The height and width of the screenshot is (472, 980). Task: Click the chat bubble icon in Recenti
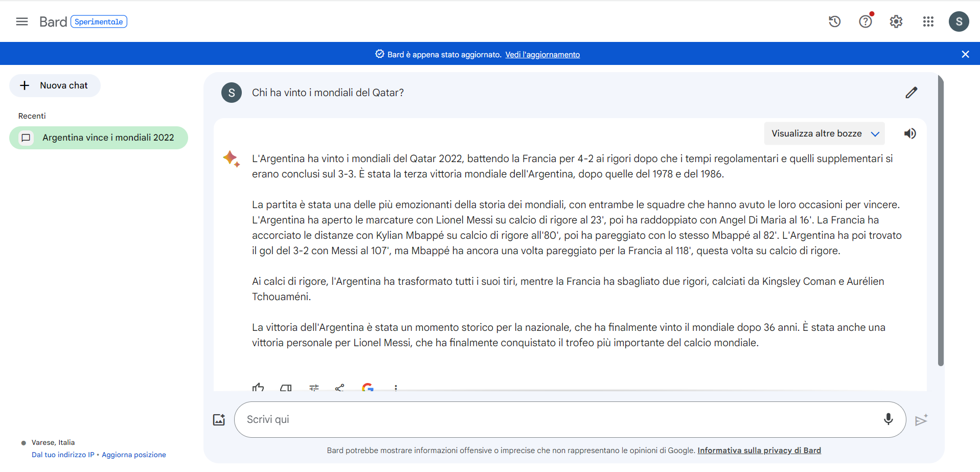tap(26, 138)
